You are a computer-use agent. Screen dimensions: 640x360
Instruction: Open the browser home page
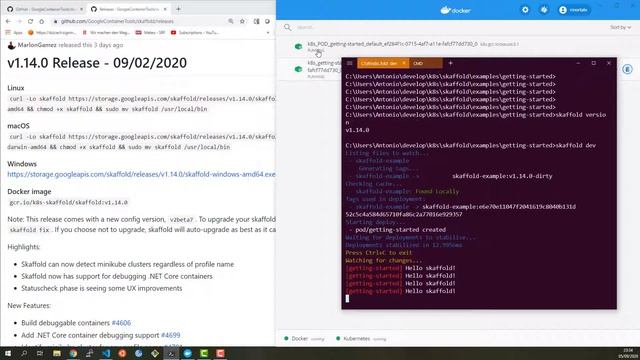coord(41,21)
